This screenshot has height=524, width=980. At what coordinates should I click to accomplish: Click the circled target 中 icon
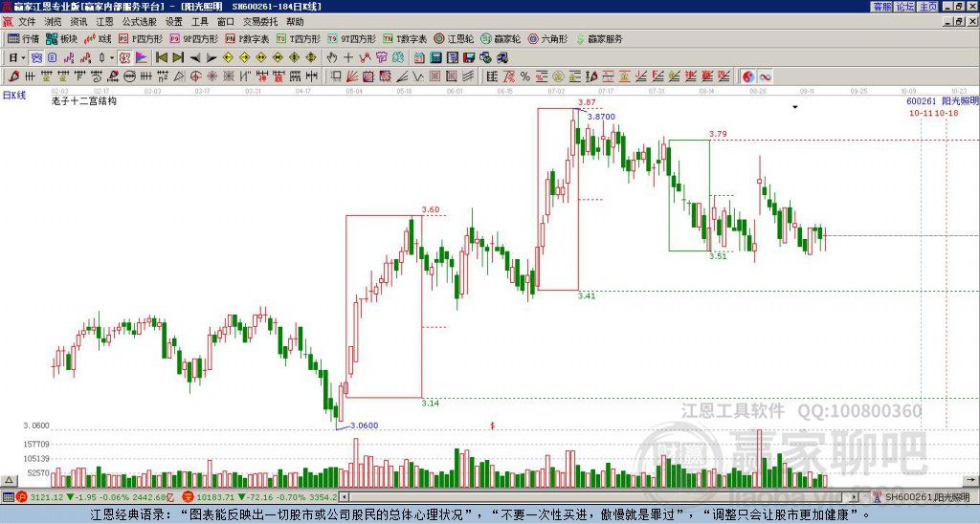coord(195,76)
